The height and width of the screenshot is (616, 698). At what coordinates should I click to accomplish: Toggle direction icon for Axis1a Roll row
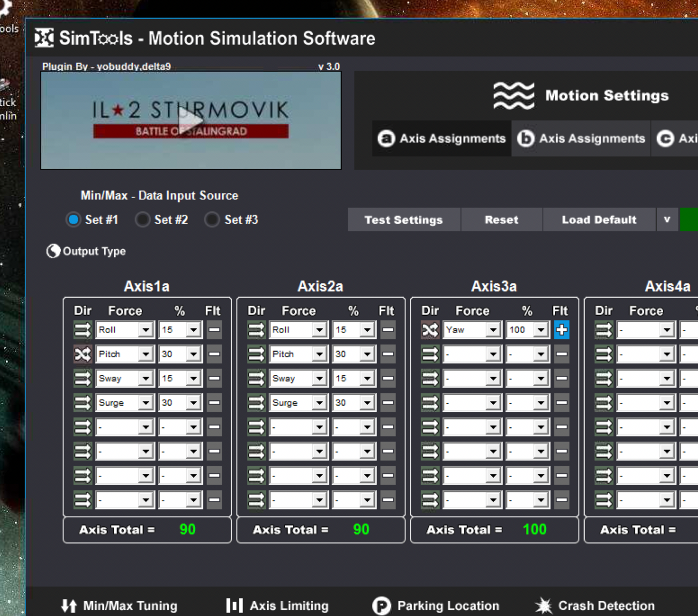point(82,330)
